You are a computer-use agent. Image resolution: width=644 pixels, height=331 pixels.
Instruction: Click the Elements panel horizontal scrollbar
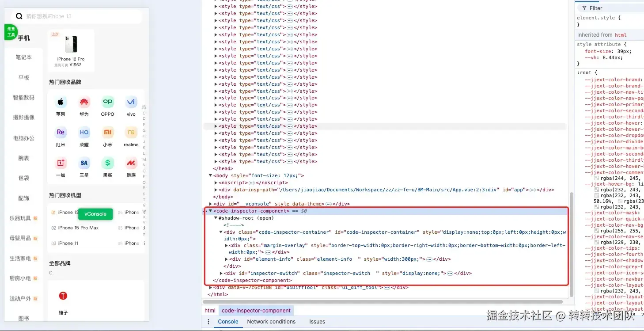pyautogui.click(x=382, y=302)
